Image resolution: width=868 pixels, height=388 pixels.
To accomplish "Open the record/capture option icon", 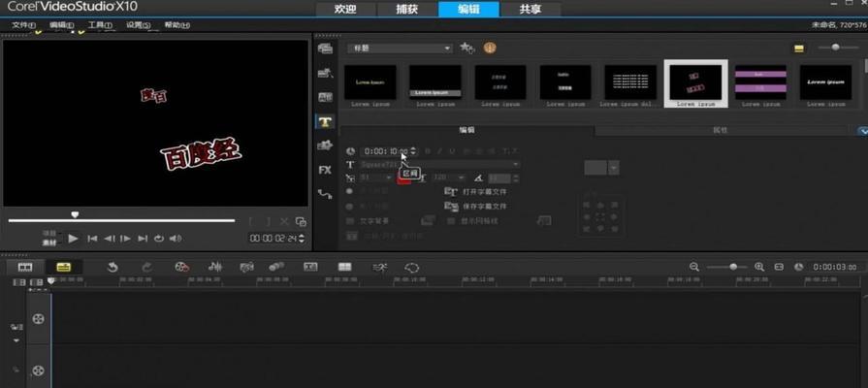I will [181, 268].
